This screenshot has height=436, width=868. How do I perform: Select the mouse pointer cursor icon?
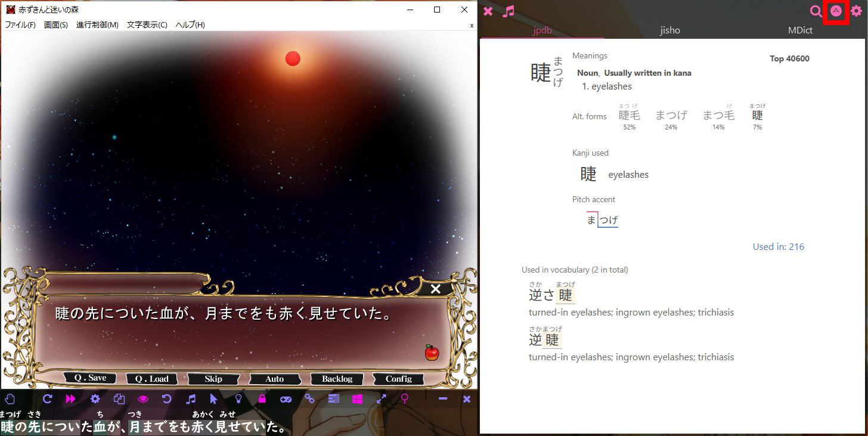coord(214,399)
